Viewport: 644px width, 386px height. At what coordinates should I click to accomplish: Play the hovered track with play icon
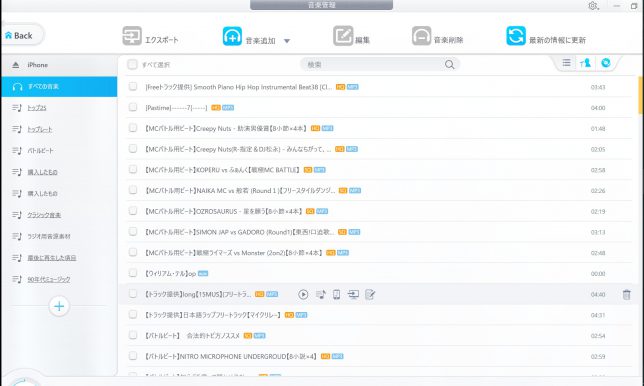point(303,294)
